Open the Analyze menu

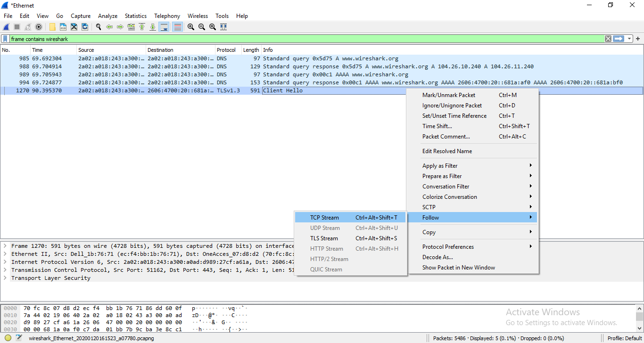(x=107, y=16)
